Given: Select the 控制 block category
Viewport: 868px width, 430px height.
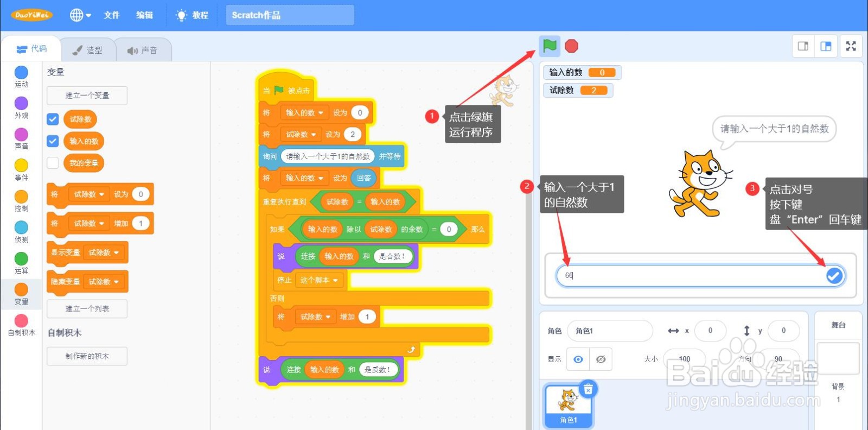Looking at the screenshot, I should pos(21,200).
